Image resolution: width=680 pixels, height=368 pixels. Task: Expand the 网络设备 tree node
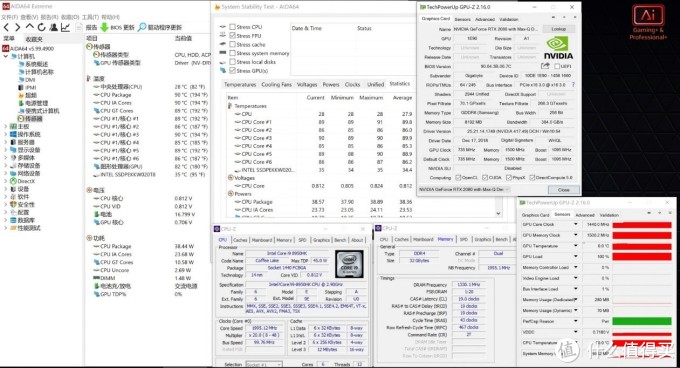[x=6, y=173]
